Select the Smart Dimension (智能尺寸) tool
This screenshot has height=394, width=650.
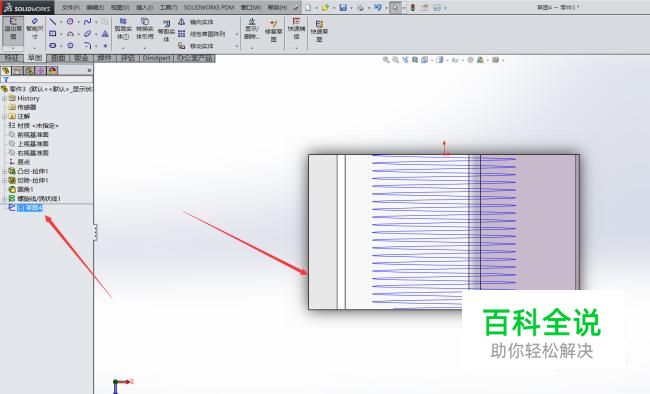click(x=34, y=29)
